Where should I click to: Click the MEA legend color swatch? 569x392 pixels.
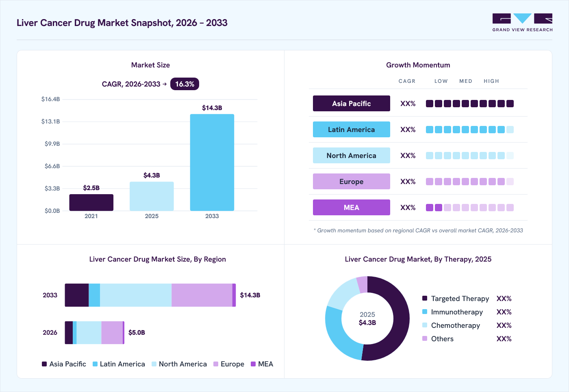(253, 364)
